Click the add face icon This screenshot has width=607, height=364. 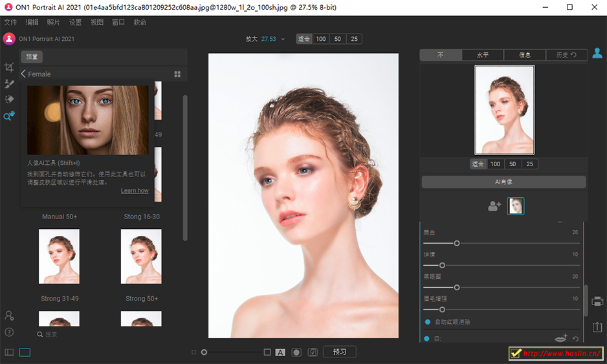[x=494, y=206]
